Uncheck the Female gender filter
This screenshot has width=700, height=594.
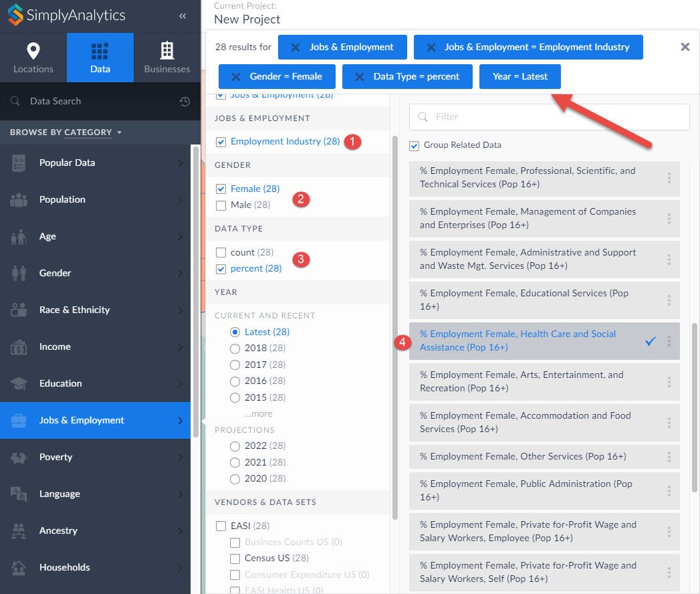221,189
